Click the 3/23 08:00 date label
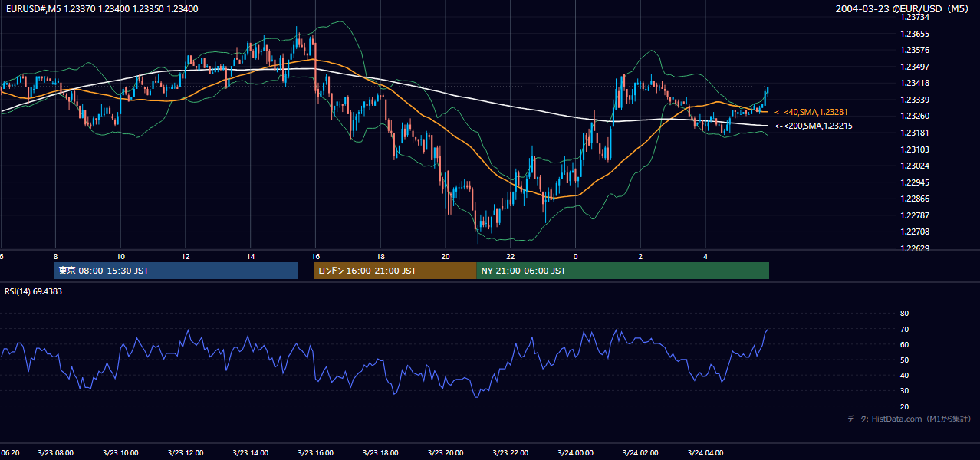Image resolution: width=980 pixels, height=460 pixels. coord(55,453)
